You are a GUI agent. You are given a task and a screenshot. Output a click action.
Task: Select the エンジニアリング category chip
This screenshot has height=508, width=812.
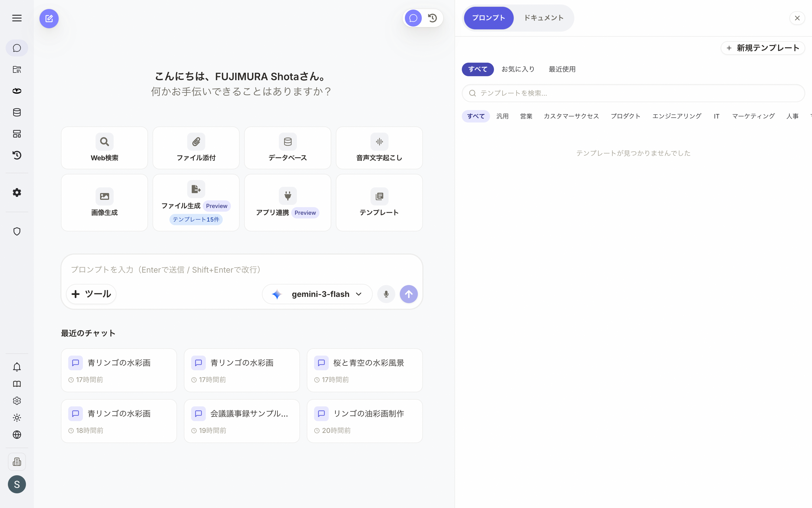[677, 116]
